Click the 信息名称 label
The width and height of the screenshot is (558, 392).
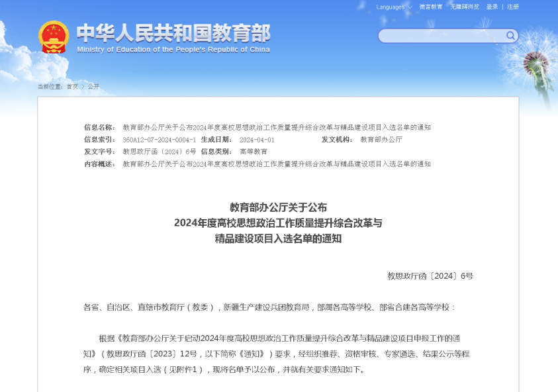pos(99,127)
